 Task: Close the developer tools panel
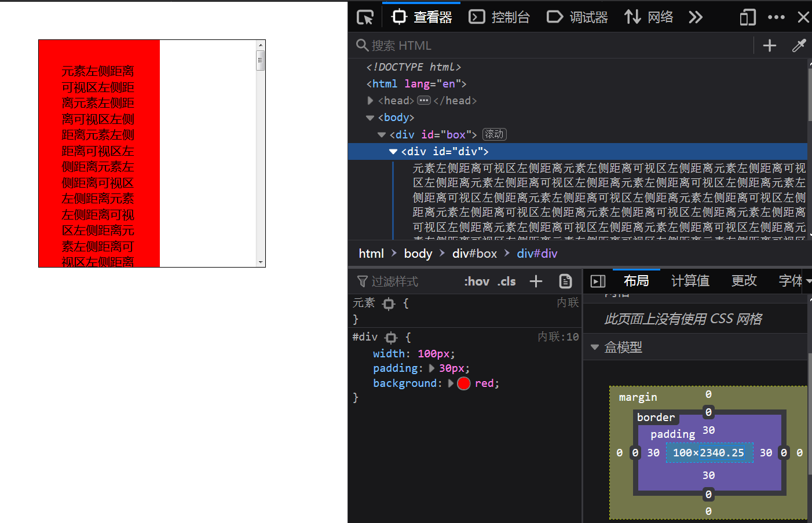coord(803,17)
